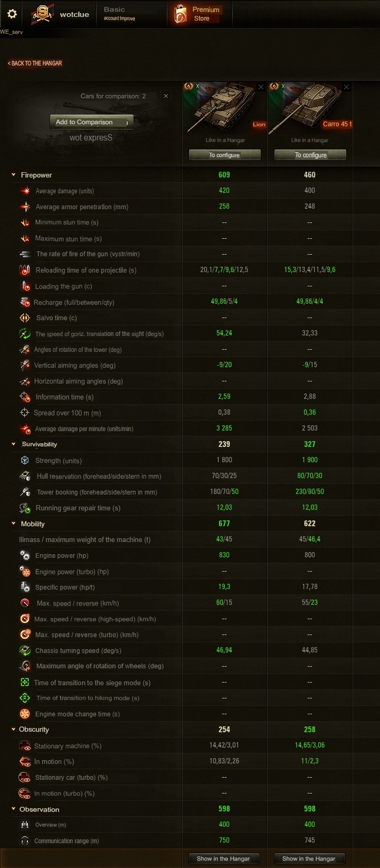Collapse the Obscurity section
380x868 pixels.
(x=14, y=730)
